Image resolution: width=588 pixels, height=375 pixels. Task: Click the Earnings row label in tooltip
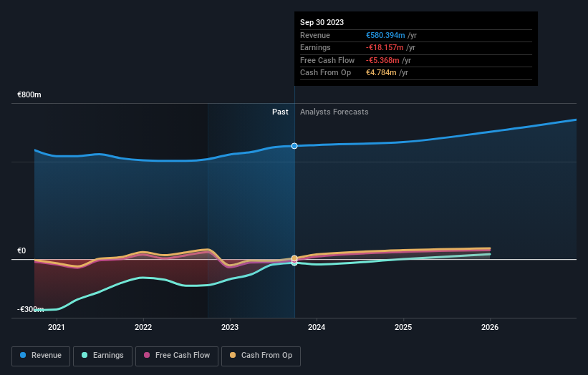coord(315,47)
